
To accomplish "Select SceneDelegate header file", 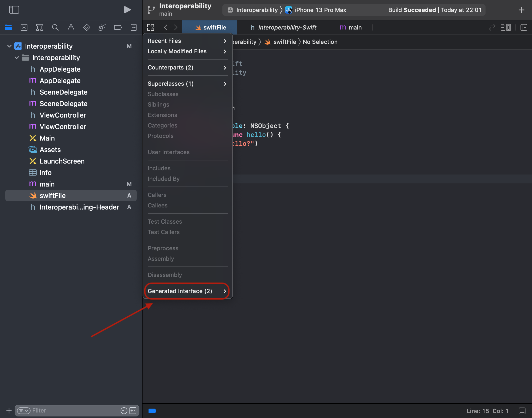I will pyautogui.click(x=71, y=92).
